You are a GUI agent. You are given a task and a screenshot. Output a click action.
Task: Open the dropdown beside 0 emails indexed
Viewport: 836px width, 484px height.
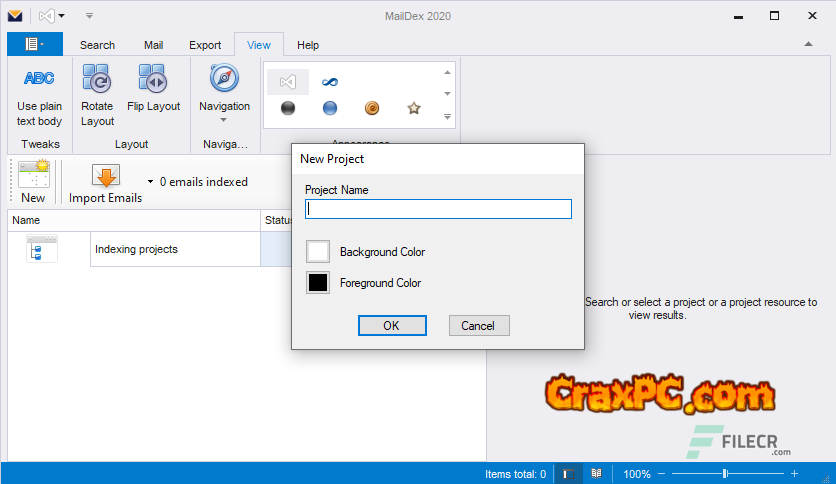pos(150,182)
